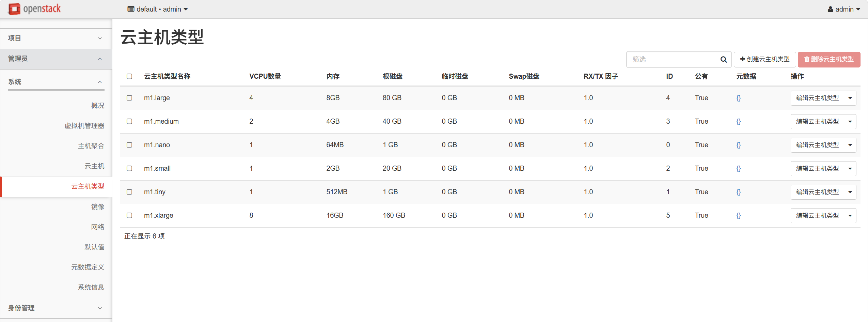Click the ID column header

click(x=669, y=76)
